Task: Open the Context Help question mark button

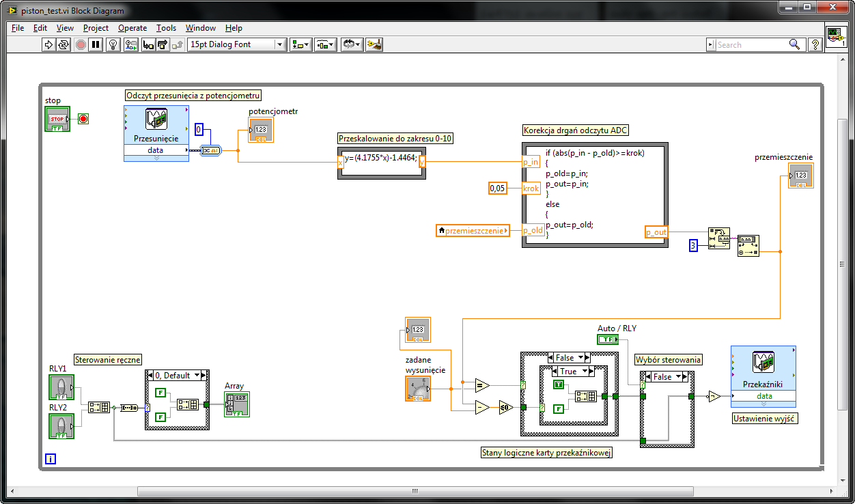Action: (815, 44)
